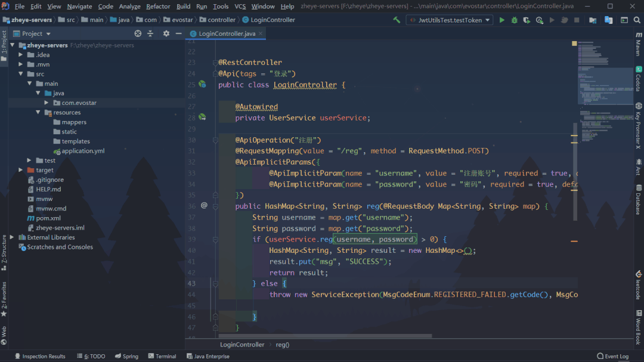Open leetcode side panel
The height and width of the screenshot is (362, 644).
tap(638, 284)
